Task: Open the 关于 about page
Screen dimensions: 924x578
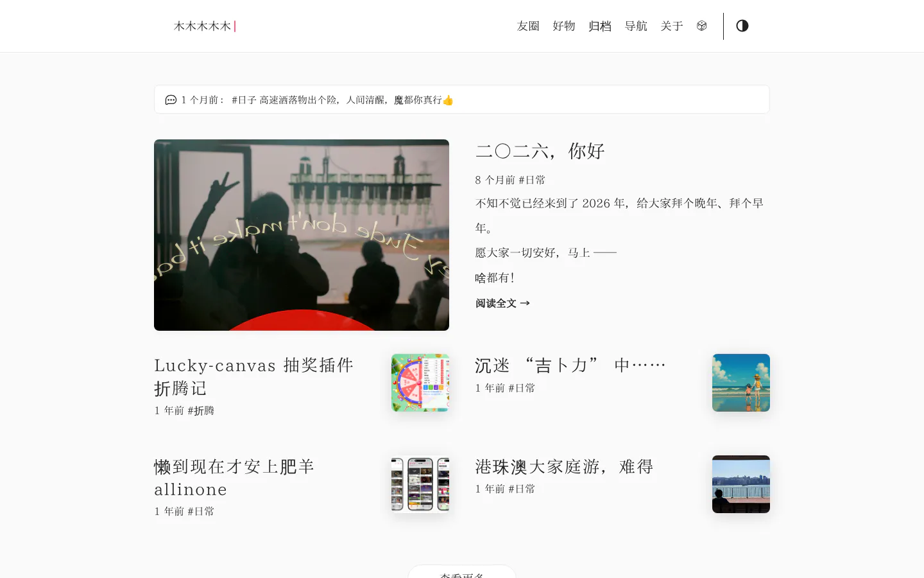Action: coord(672,26)
